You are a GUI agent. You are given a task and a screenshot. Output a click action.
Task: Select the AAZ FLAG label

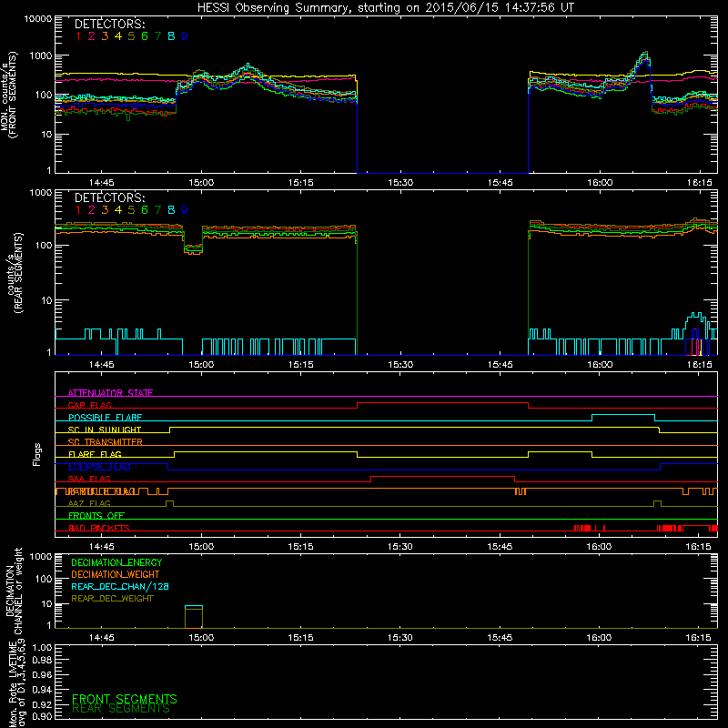[89, 503]
